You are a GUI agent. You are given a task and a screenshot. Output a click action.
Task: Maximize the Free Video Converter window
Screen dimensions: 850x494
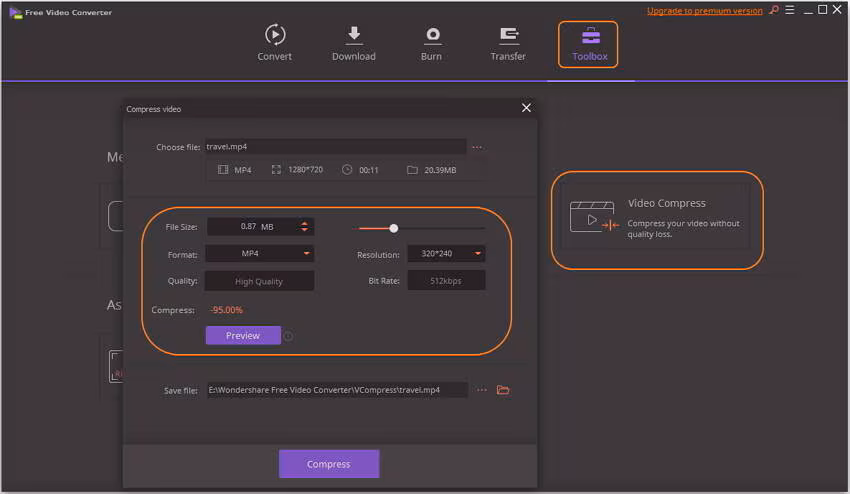click(x=822, y=10)
